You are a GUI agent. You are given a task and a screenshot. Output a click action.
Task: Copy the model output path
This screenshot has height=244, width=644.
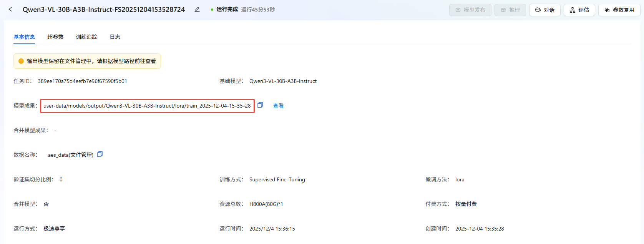260,105
